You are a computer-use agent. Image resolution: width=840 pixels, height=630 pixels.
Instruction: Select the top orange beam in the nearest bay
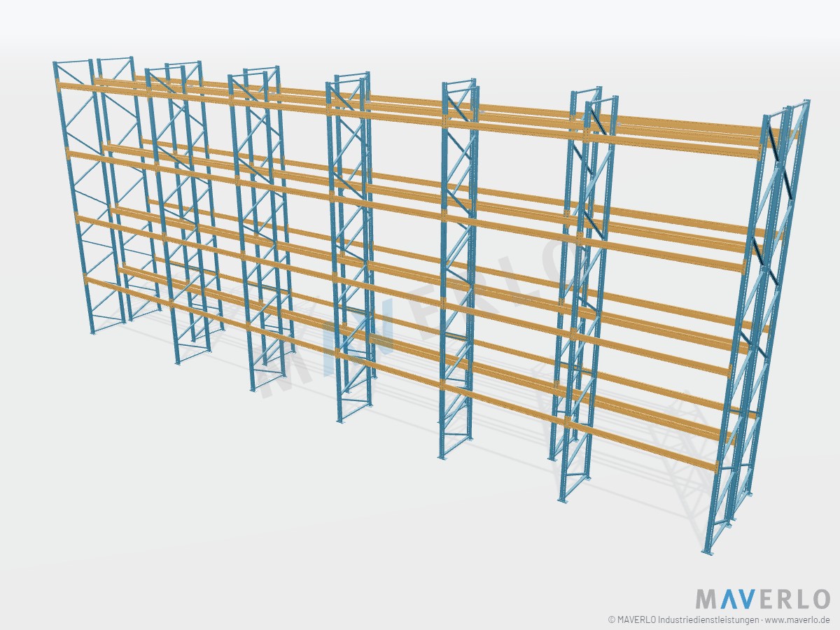673,146
